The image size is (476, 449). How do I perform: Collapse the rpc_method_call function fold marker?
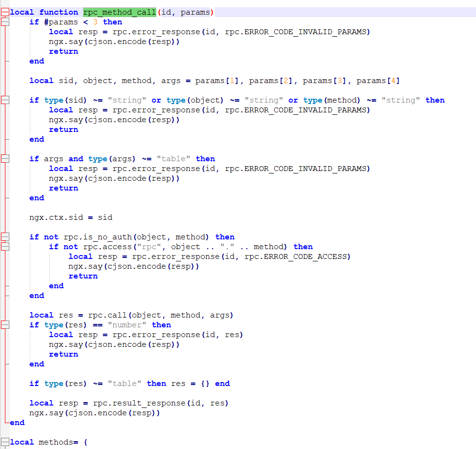tap(5, 12)
